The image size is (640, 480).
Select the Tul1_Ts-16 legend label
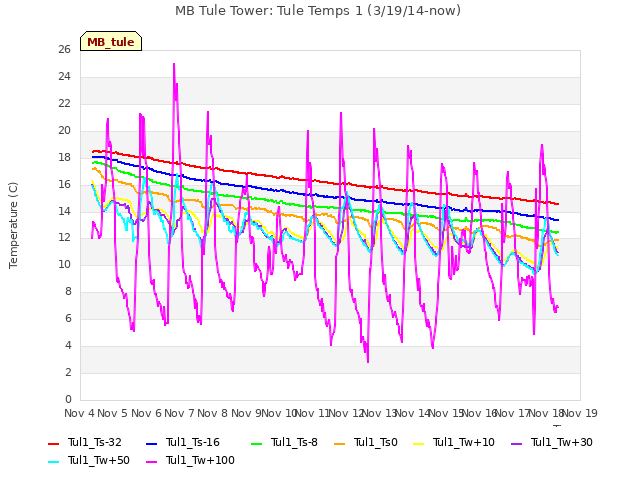(x=193, y=442)
